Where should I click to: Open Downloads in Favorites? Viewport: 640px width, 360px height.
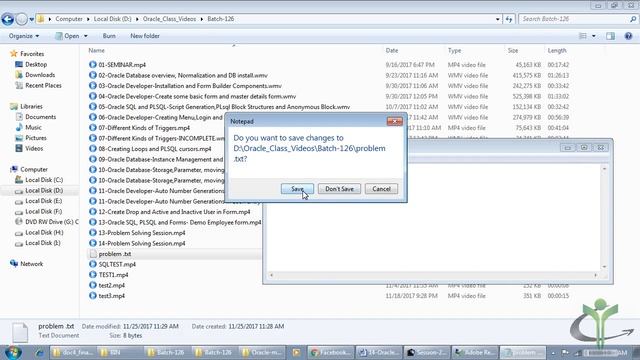tap(40, 75)
